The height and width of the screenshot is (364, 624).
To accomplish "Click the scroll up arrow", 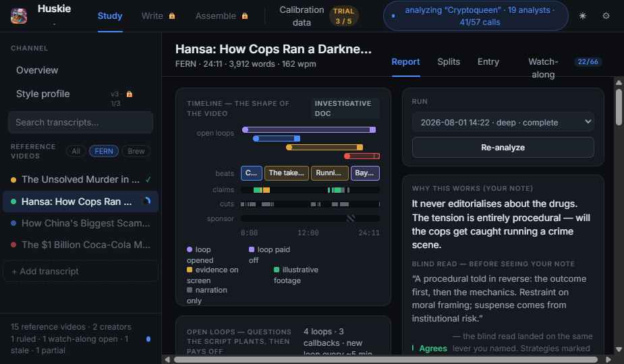I will 619,82.
